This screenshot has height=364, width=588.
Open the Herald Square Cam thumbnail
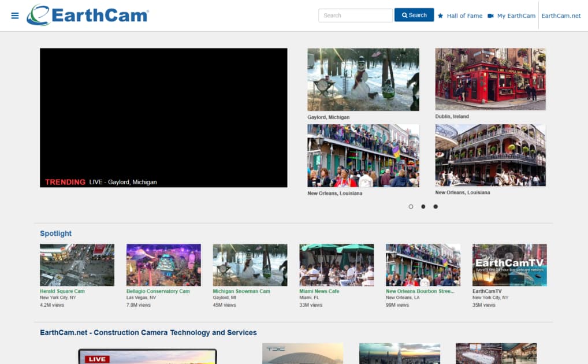pos(77,265)
